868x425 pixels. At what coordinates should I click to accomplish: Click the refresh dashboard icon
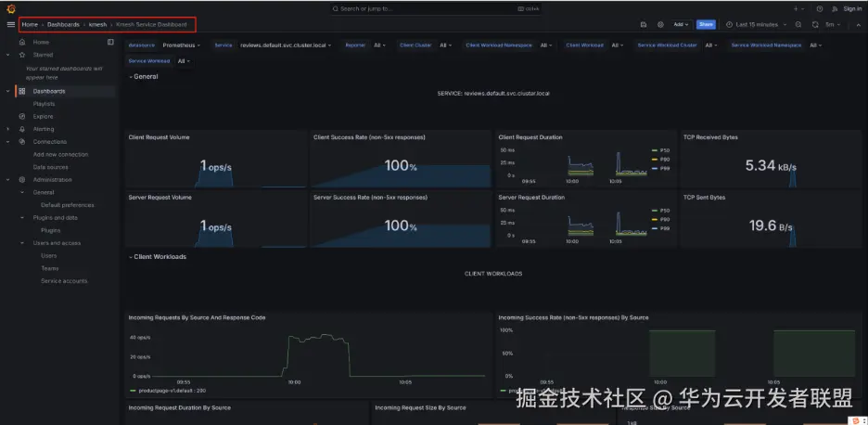815,24
